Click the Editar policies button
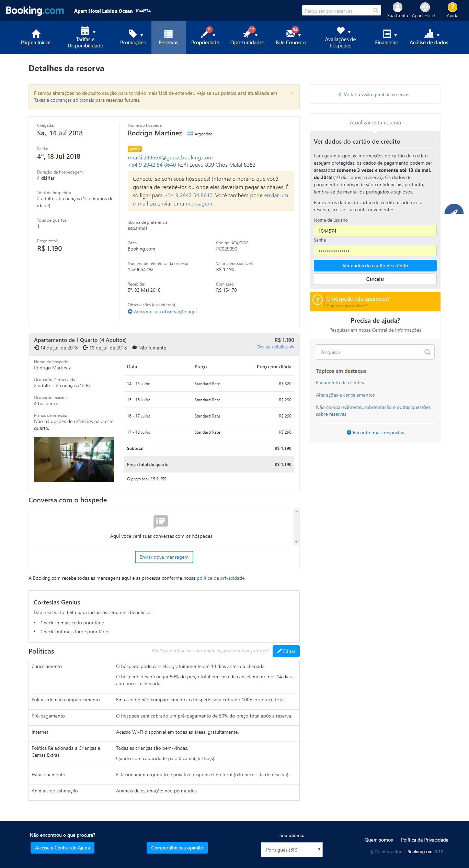The height and width of the screenshot is (868, 469). point(286,651)
